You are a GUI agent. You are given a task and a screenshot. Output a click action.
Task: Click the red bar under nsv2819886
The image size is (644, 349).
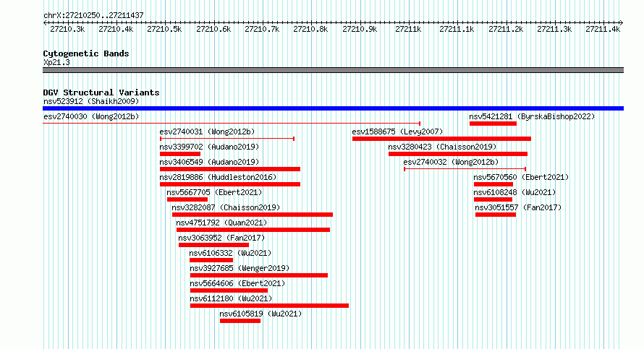point(230,184)
